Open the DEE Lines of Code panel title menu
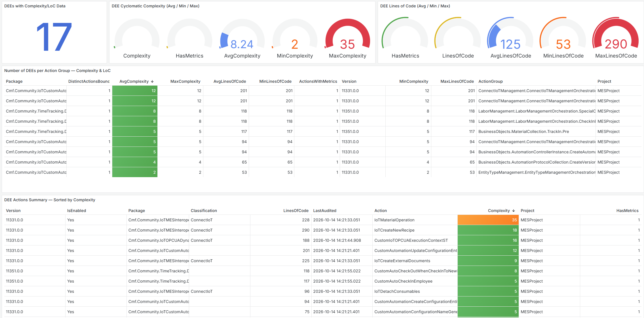The width and height of the screenshot is (644, 318). point(415,6)
